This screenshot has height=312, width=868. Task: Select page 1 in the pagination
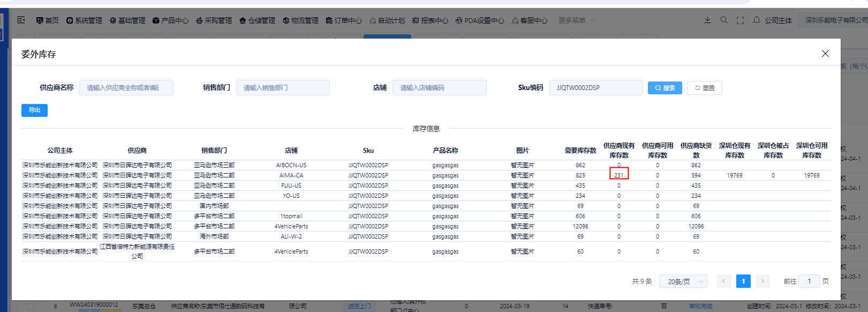743,281
